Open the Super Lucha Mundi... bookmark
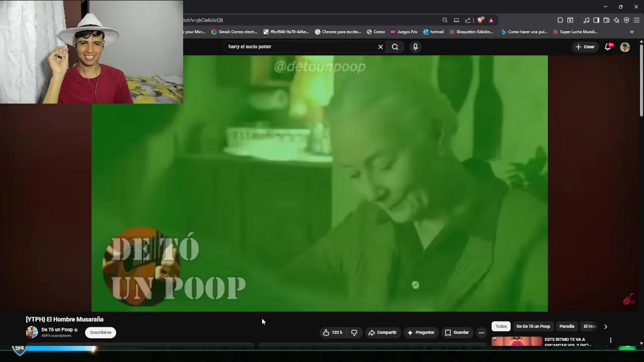 click(x=575, y=32)
